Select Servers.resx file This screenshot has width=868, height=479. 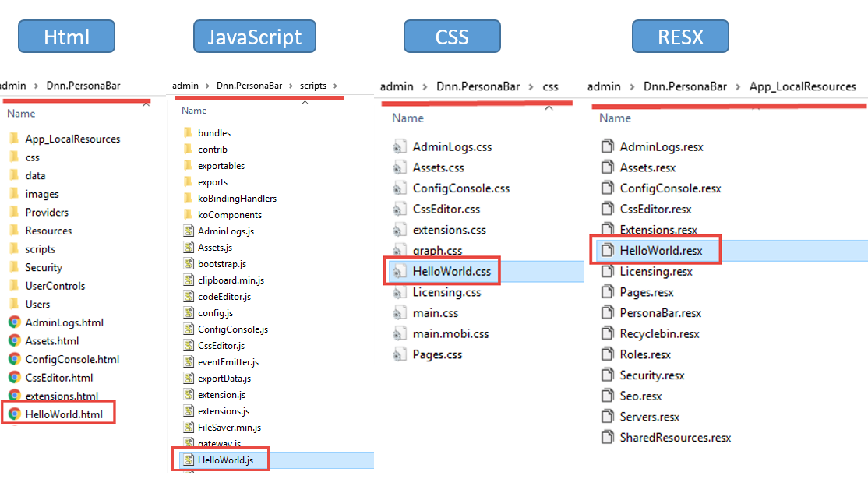coord(649,417)
